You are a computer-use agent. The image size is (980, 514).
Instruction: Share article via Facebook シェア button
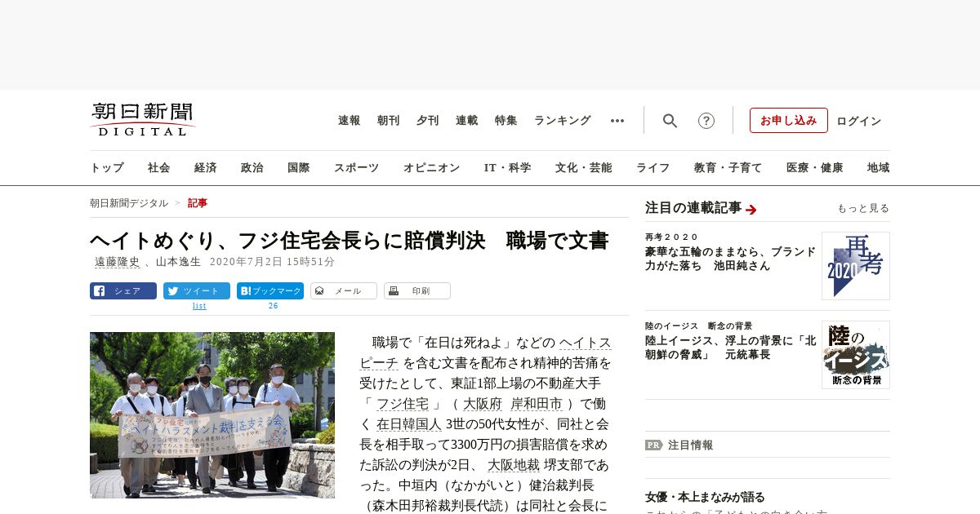coord(123,290)
